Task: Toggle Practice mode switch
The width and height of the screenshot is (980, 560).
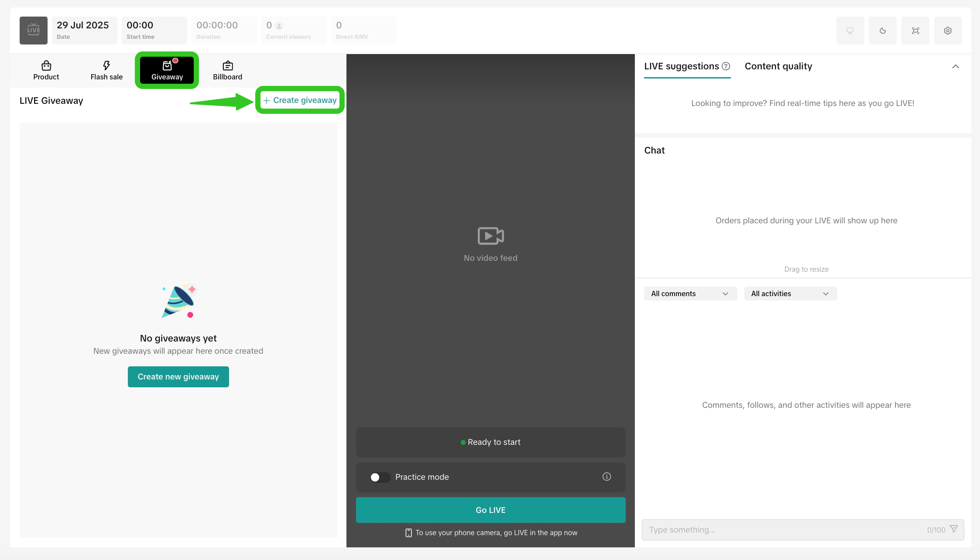Action: pyautogui.click(x=380, y=477)
